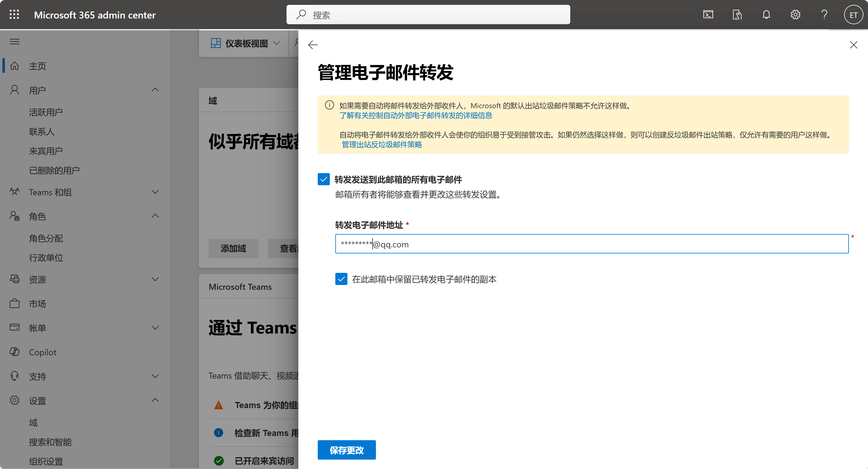Collapse the Roles section chevron
This screenshot has width=868, height=469.
coord(155,216)
